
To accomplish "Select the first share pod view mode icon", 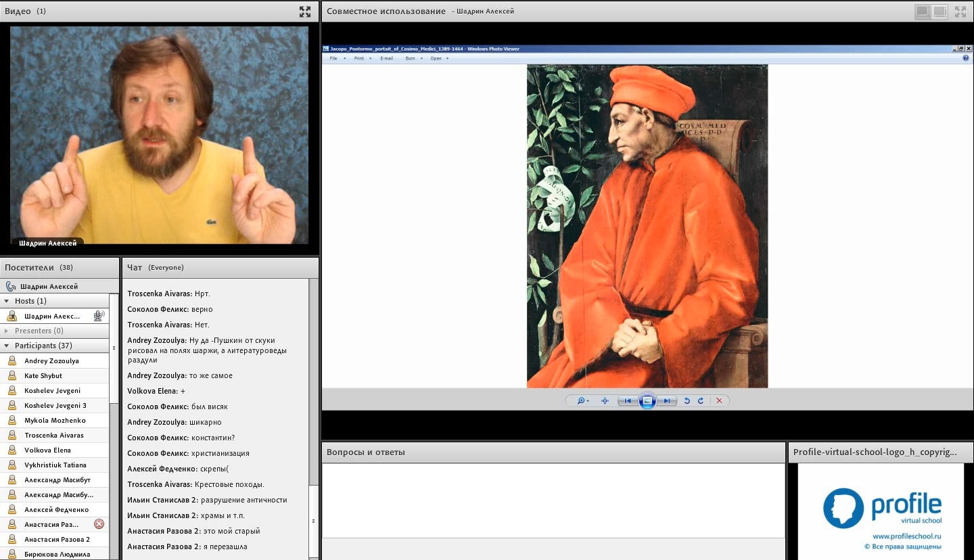I will coord(923,11).
